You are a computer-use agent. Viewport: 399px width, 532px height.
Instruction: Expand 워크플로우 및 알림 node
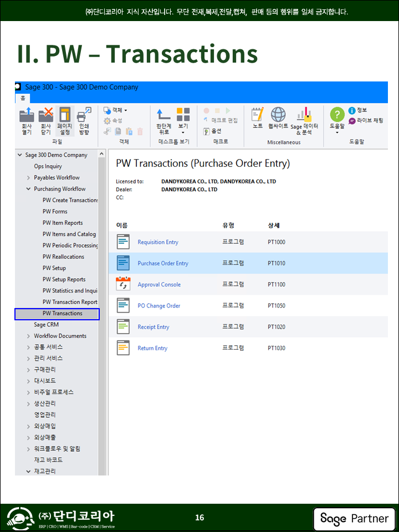tap(28, 449)
